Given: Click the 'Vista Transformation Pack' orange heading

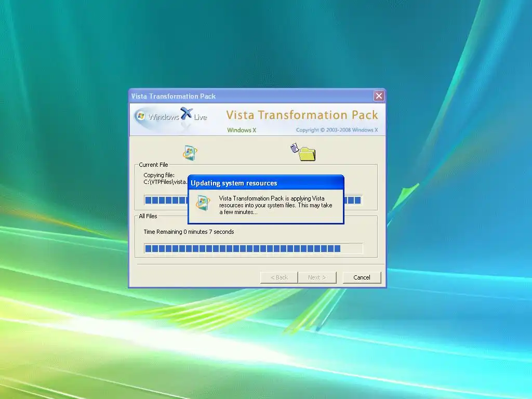Looking at the screenshot, I should coord(302,115).
